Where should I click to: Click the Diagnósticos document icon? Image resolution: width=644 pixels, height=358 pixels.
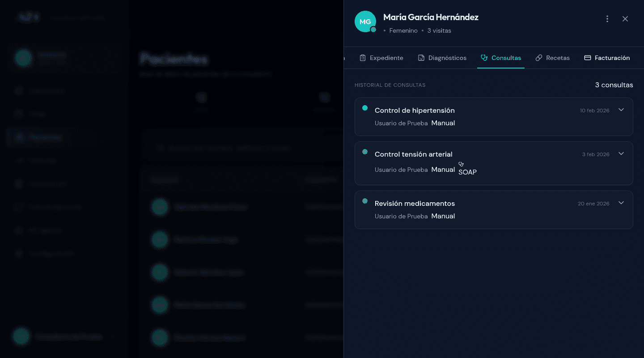421,58
